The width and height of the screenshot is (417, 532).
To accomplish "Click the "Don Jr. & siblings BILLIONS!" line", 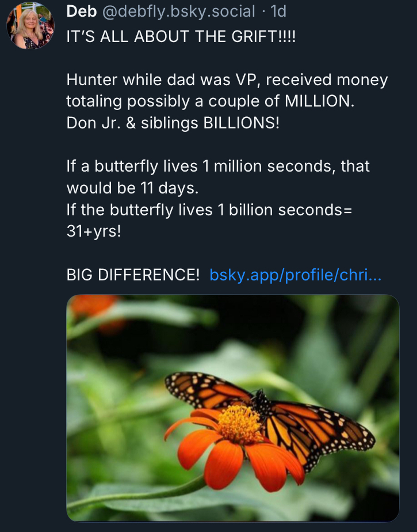I will coord(173,123).
